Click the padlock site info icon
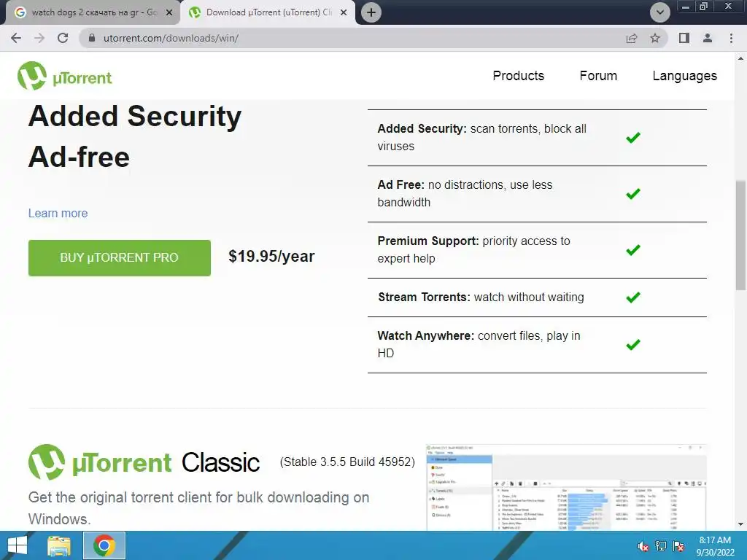This screenshot has height=560, width=747. (x=92, y=38)
